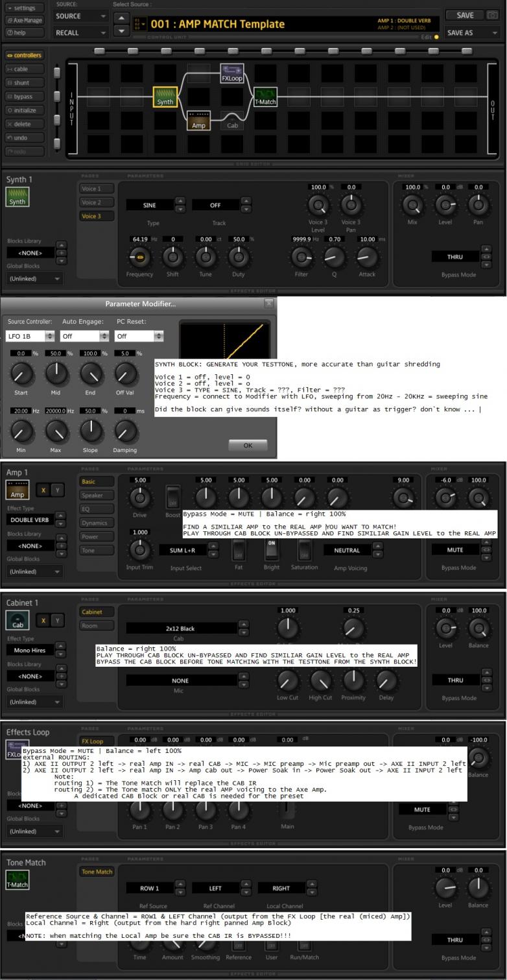Open the PC Reset dropdown

tap(138, 336)
